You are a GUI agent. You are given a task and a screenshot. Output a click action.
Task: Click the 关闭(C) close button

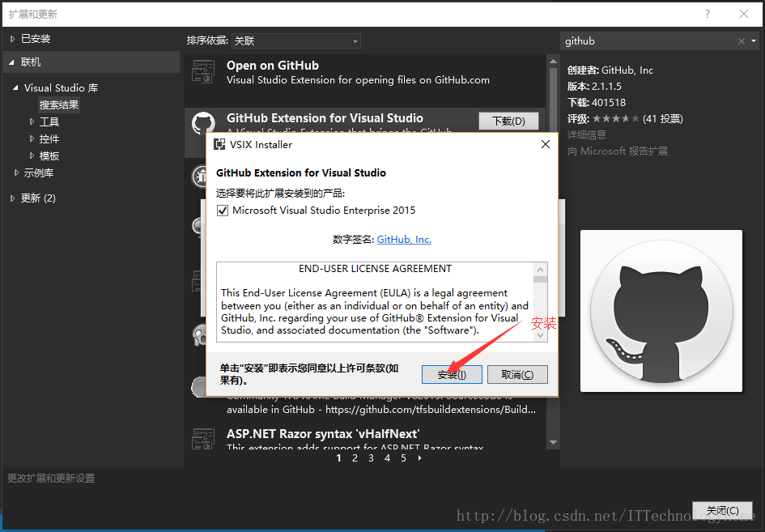(x=722, y=510)
